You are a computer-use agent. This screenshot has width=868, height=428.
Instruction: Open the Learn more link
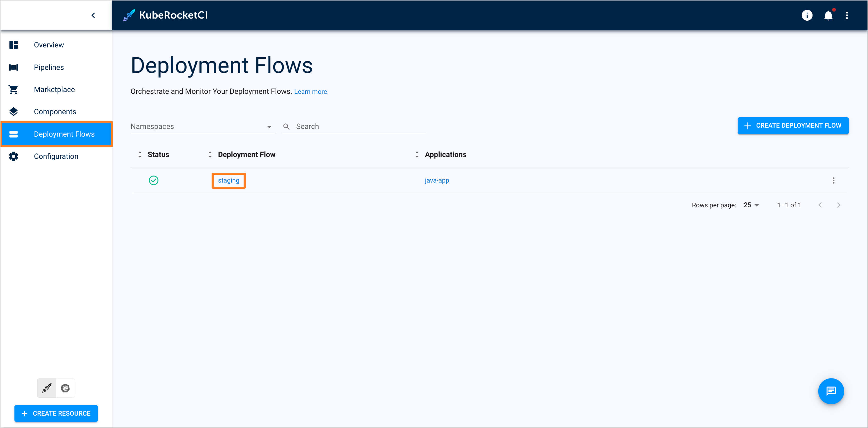coord(311,91)
